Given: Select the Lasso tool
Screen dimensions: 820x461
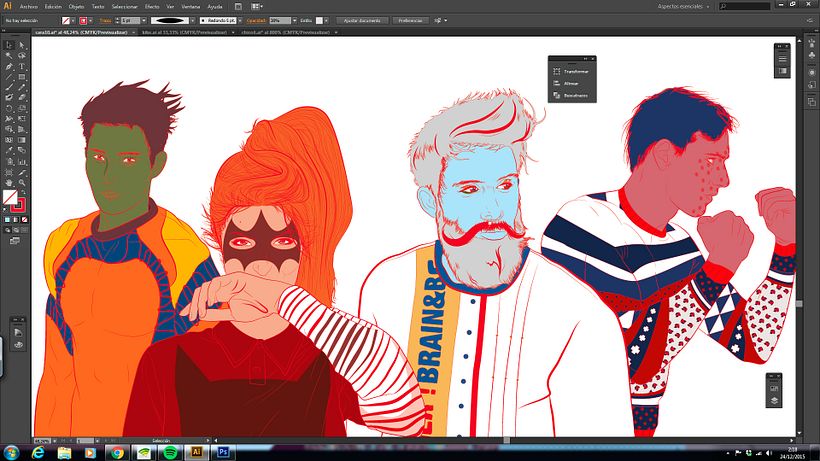Looking at the screenshot, I should (21, 56).
